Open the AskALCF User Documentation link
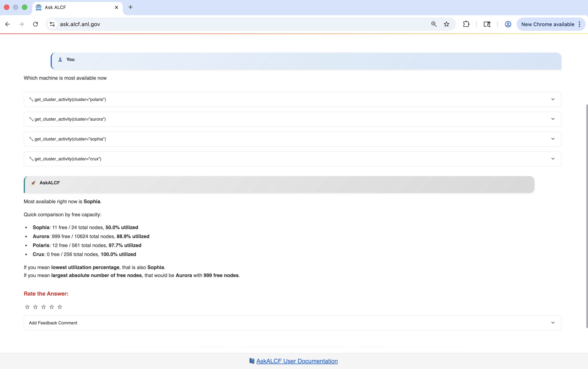Image resolution: width=588 pixels, height=369 pixels. click(297, 361)
